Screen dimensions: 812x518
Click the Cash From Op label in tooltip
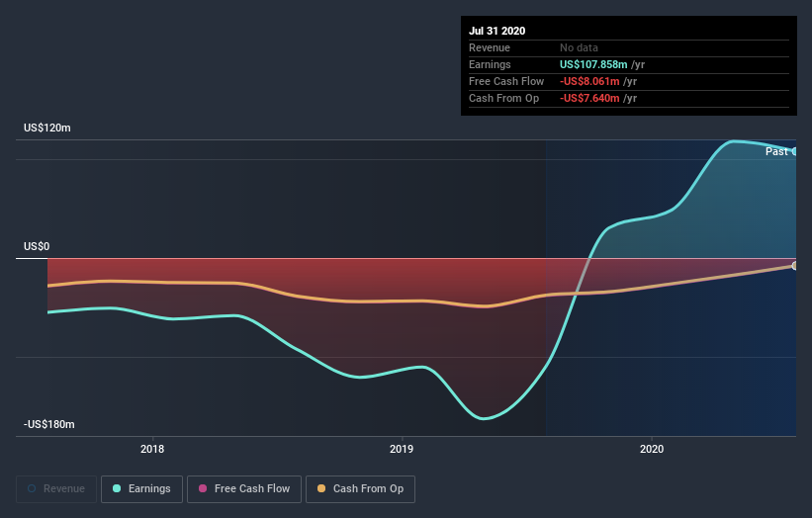coord(503,98)
